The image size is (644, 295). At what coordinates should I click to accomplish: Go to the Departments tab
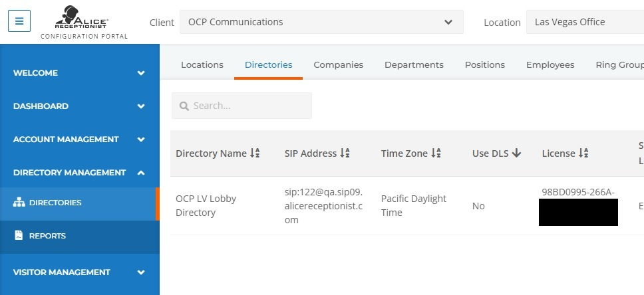[x=414, y=65]
